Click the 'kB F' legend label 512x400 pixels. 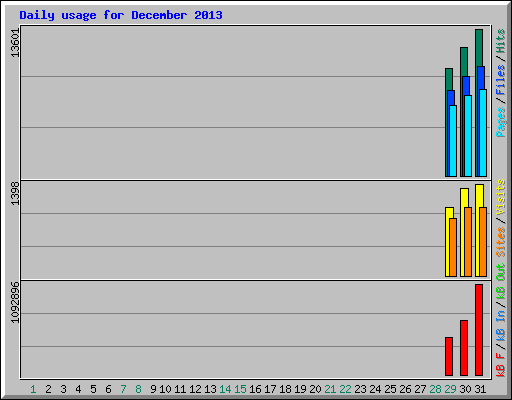pyautogui.click(x=501, y=365)
